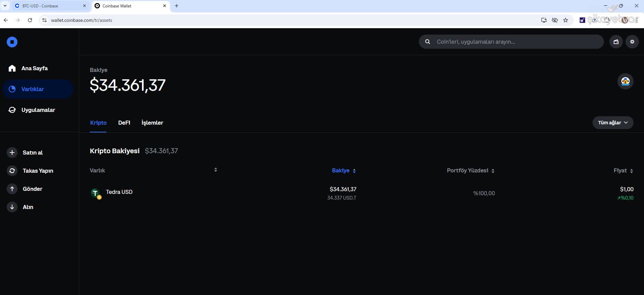
Task: Click the purple M extension icon
Action: [x=582, y=20]
